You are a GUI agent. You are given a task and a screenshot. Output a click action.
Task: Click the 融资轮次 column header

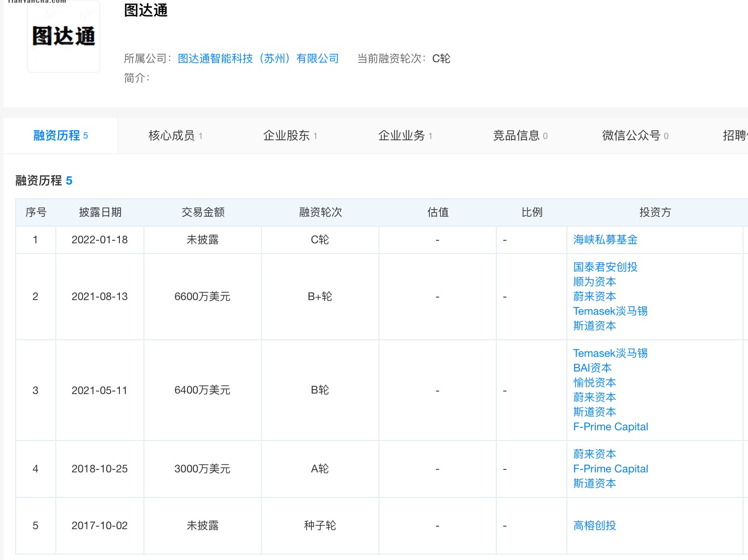(320, 212)
